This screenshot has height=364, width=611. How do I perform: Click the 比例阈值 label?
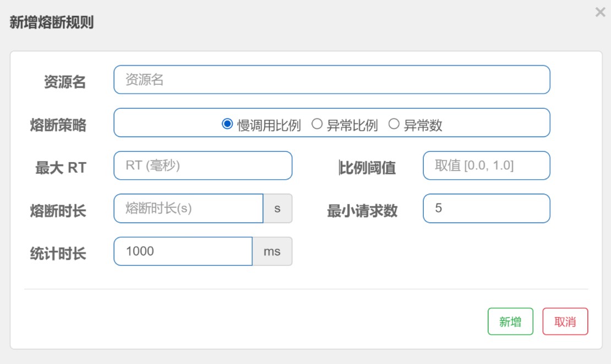click(x=368, y=168)
